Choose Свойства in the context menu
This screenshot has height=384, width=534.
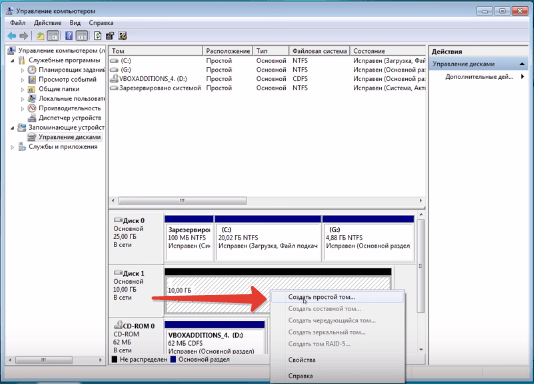click(337, 360)
